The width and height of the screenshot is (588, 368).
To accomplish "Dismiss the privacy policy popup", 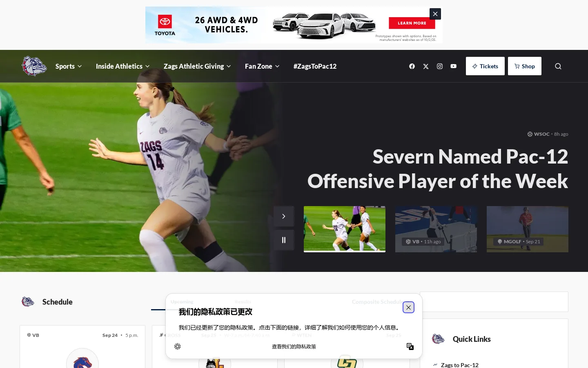I will point(409,307).
